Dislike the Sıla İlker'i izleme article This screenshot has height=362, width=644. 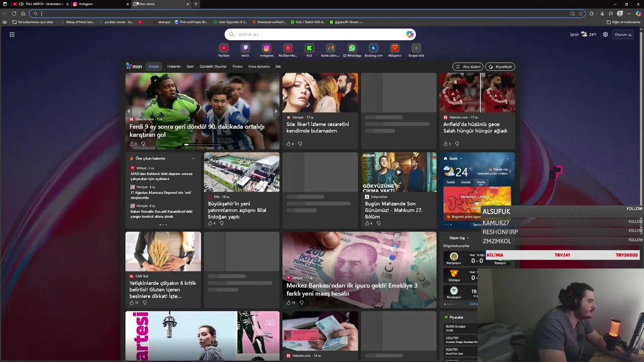click(x=300, y=144)
